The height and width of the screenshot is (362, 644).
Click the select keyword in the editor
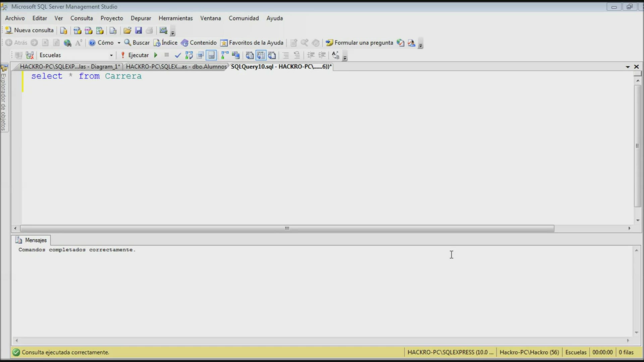pos(47,76)
